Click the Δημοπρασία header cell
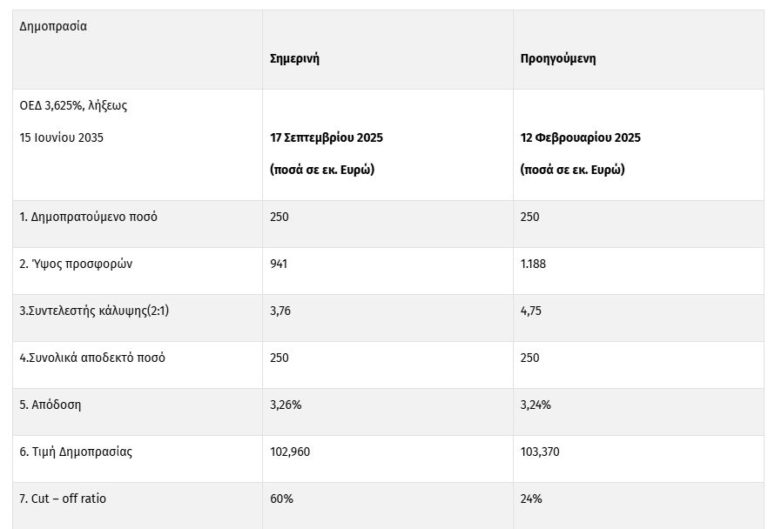The image size is (768, 529). pos(54,26)
